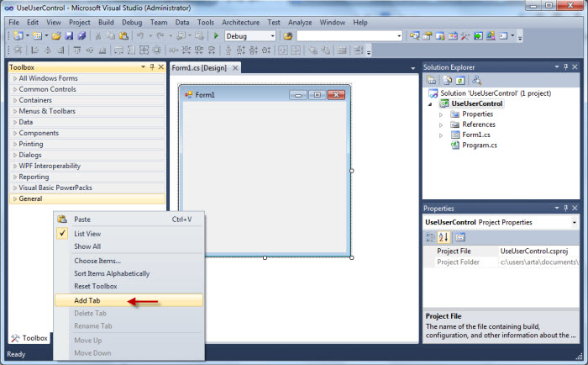Click the Open File folder icon
The width and height of the screenshot is (588, 365).
pos(55,36)
